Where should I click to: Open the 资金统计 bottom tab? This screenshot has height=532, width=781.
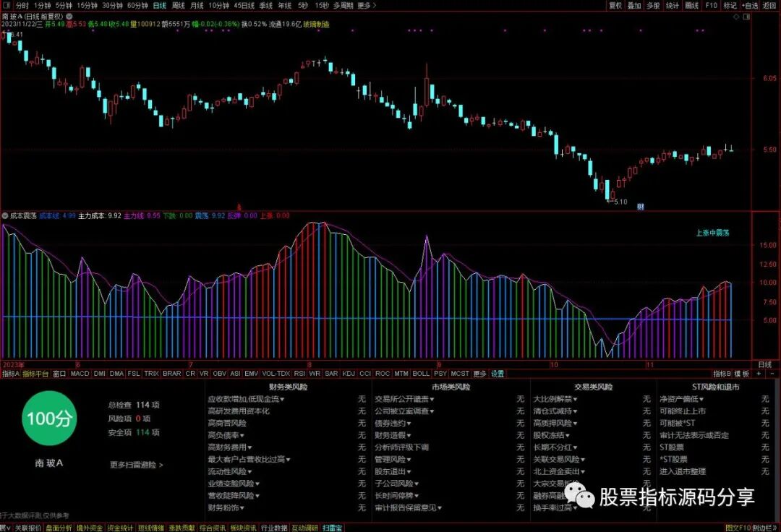120,528
